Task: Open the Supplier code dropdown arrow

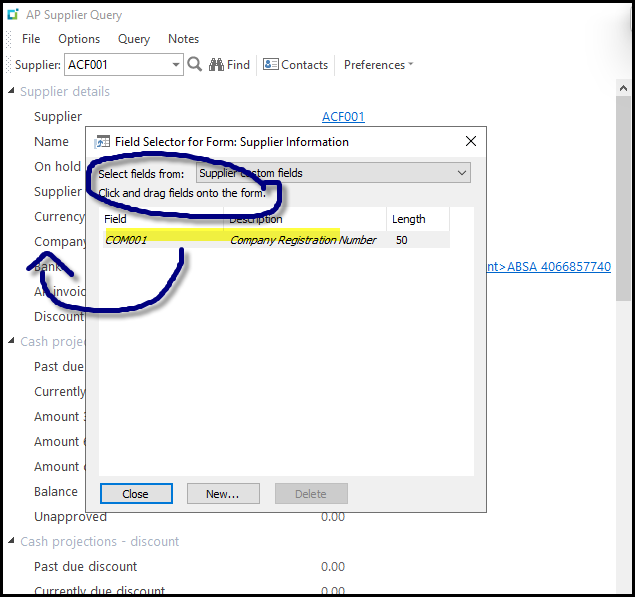Action: (x=176, y=65)
